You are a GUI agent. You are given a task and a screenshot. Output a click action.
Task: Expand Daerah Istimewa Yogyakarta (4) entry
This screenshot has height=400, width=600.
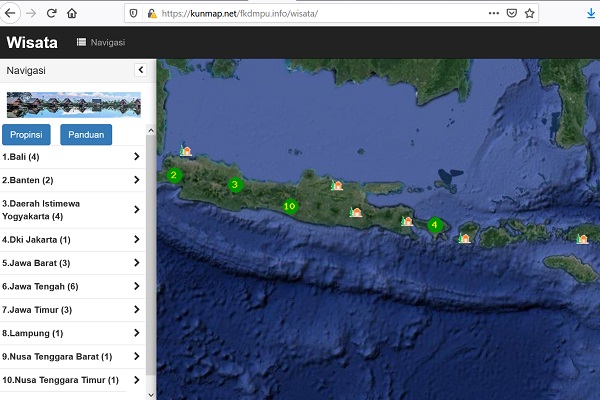pyautogui.click(x=72, y=210)
